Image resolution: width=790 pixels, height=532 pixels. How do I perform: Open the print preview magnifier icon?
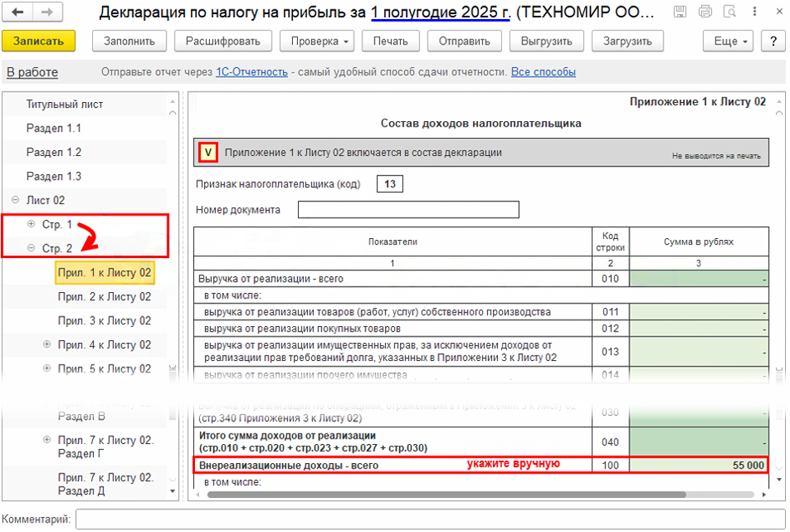pos(728,12)
